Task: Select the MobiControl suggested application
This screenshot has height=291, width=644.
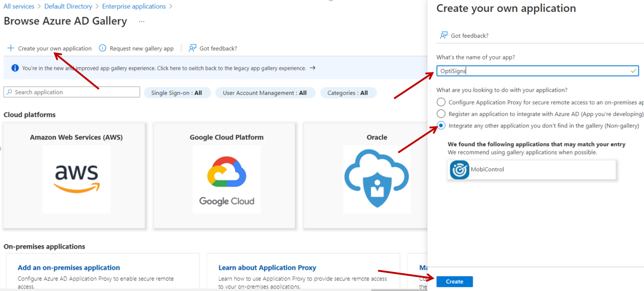Action: 532,170
